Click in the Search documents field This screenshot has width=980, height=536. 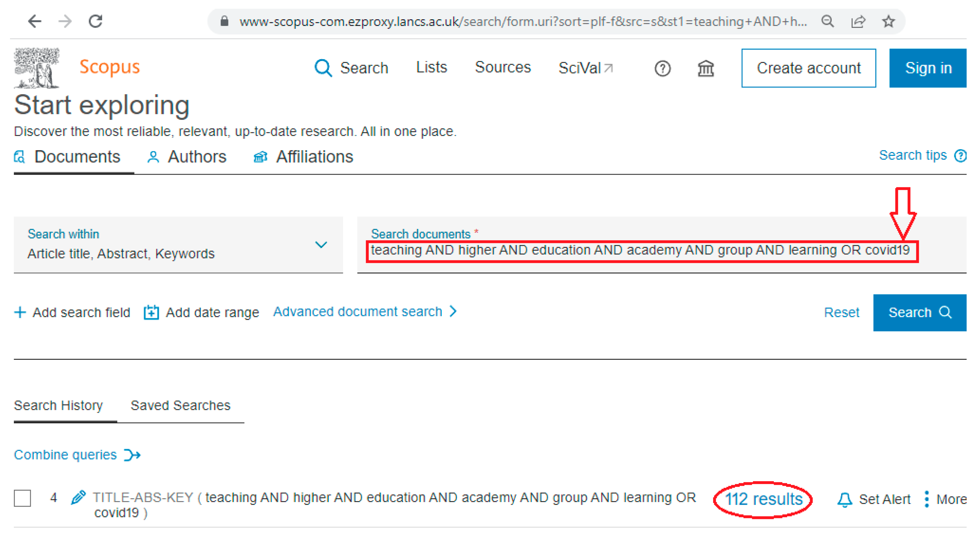pos(639,250)
